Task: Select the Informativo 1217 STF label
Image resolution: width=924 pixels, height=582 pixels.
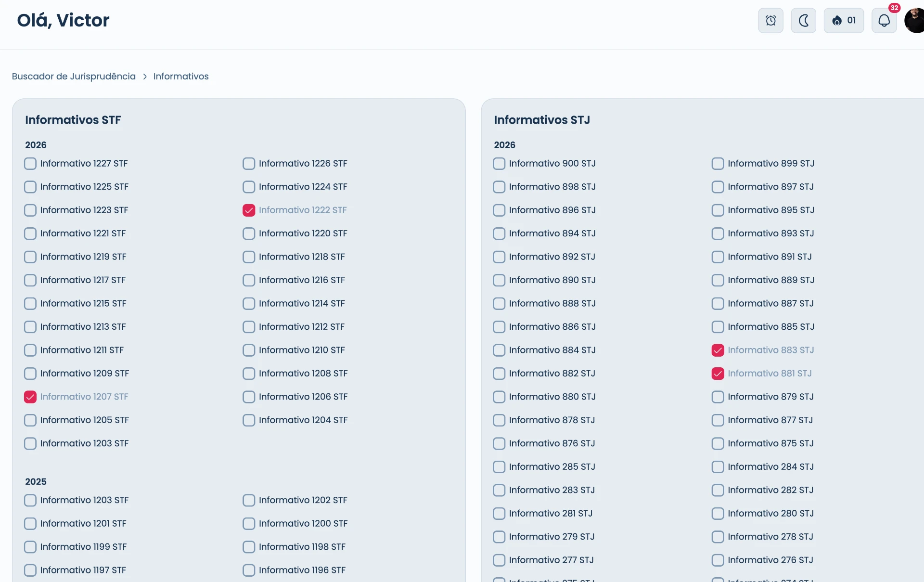Action: (83, 280)
